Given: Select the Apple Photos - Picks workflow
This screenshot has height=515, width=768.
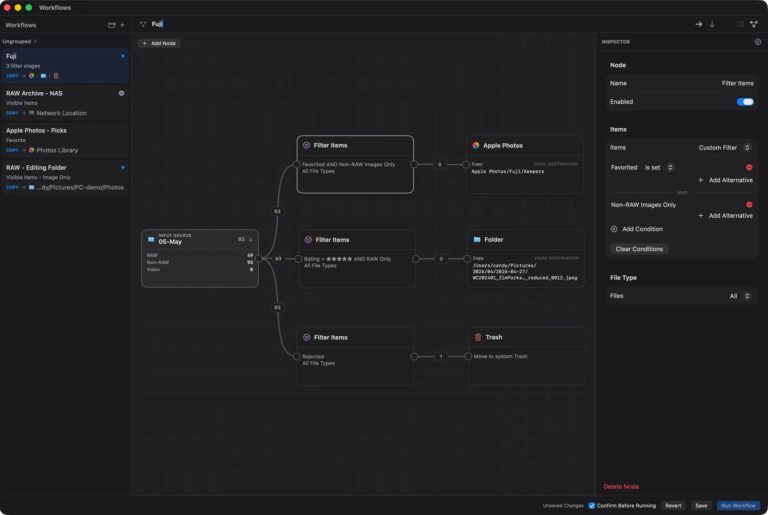Looking at the screenshot, I should point(65,140).
